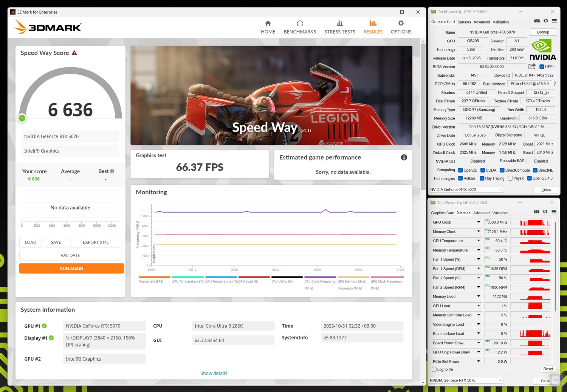The width and height of the screenshot is (567, 392).
Task: Expand the GPU Clock sensor dropdown
Action: click(479, 222)
